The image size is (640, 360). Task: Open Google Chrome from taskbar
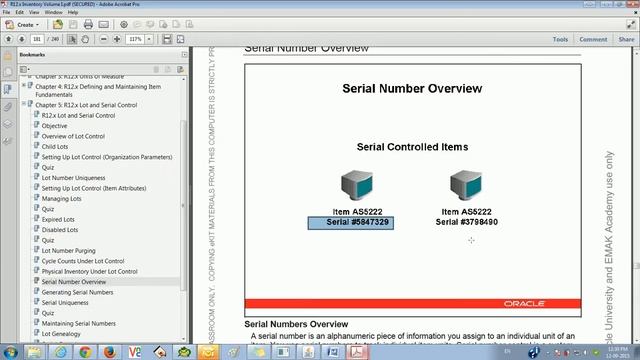pos(85,352)
